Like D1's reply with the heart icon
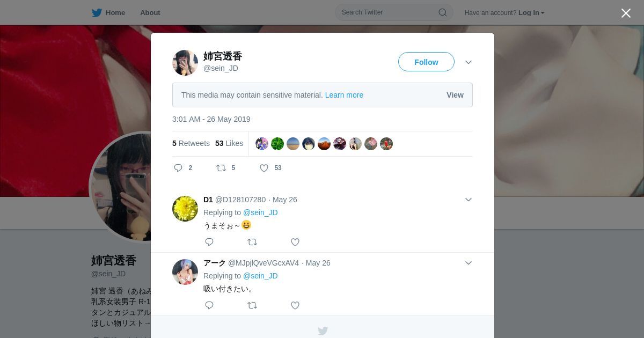The height and width of the screenshot is (338, 644). coord(295,242)
